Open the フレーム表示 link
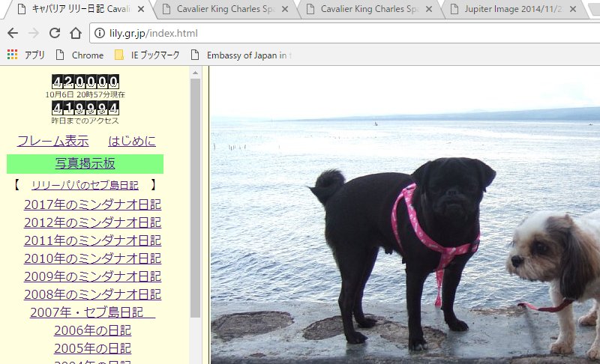Viewport: 600px width, 364px height. tap(52, 141)
